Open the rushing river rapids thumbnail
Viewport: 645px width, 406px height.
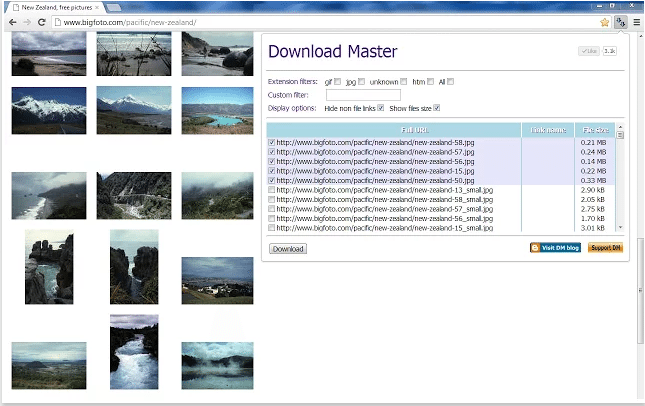(134, 352)
